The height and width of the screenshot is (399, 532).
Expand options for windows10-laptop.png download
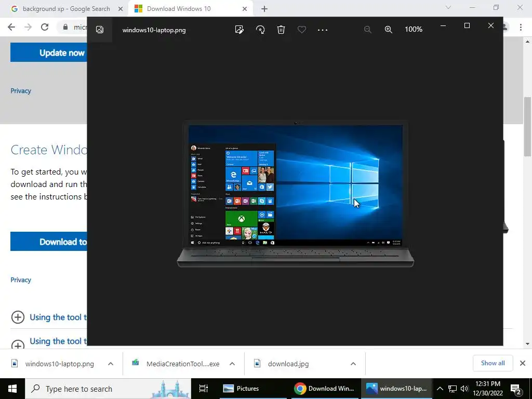[111, 364]
